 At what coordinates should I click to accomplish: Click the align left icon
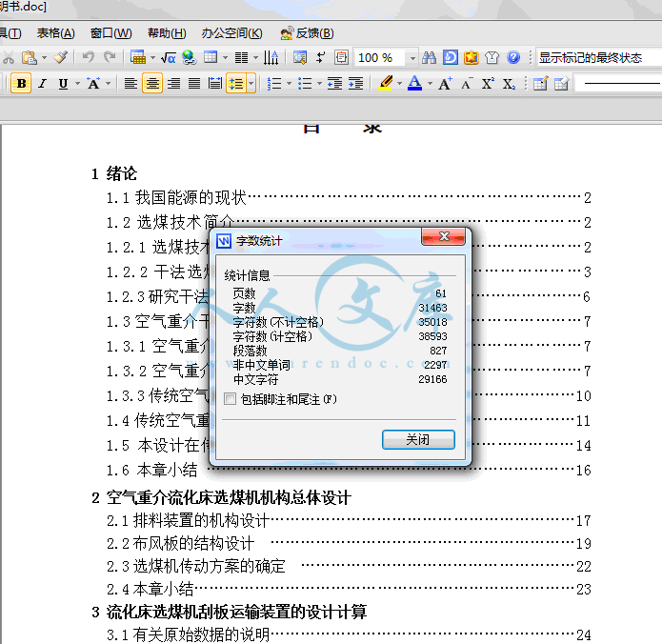(x=130, y=84)
